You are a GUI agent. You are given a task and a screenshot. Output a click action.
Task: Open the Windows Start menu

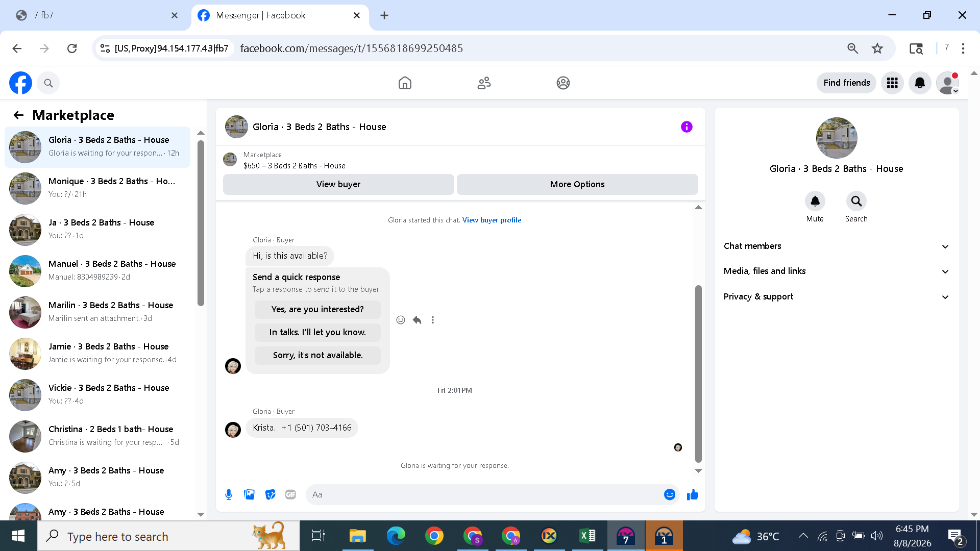point(18,536)
